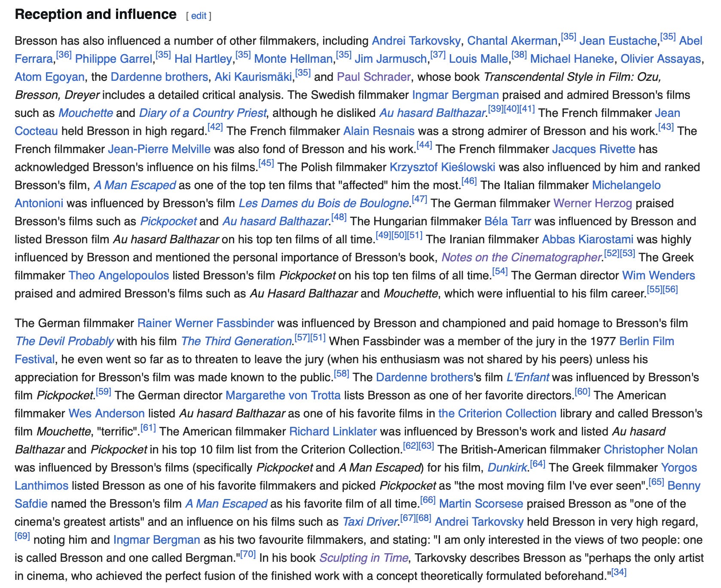721x588 pixels.
Task: Open the Richard Linklater link
Action: (333, 432)
